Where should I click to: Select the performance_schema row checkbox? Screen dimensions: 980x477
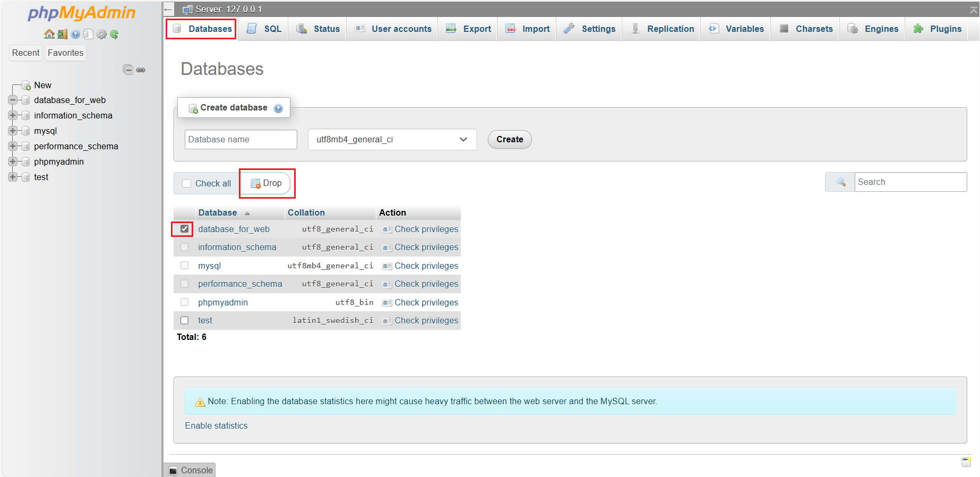point(184,284)
